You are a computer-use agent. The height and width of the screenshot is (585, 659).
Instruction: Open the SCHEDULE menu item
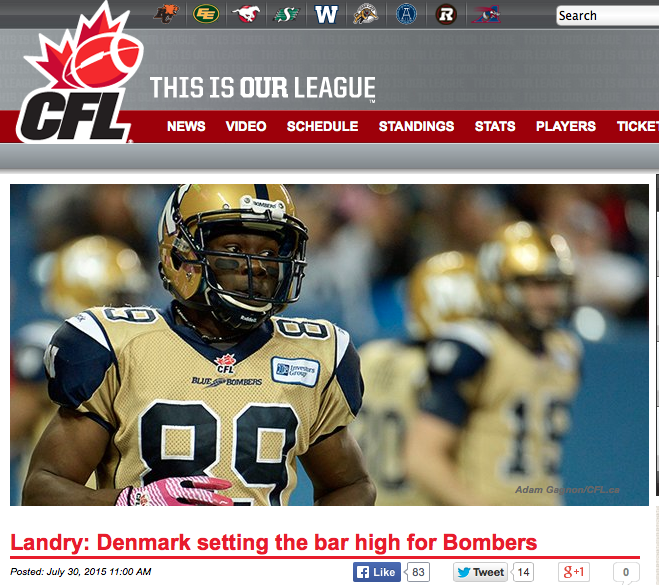point(322,126)
